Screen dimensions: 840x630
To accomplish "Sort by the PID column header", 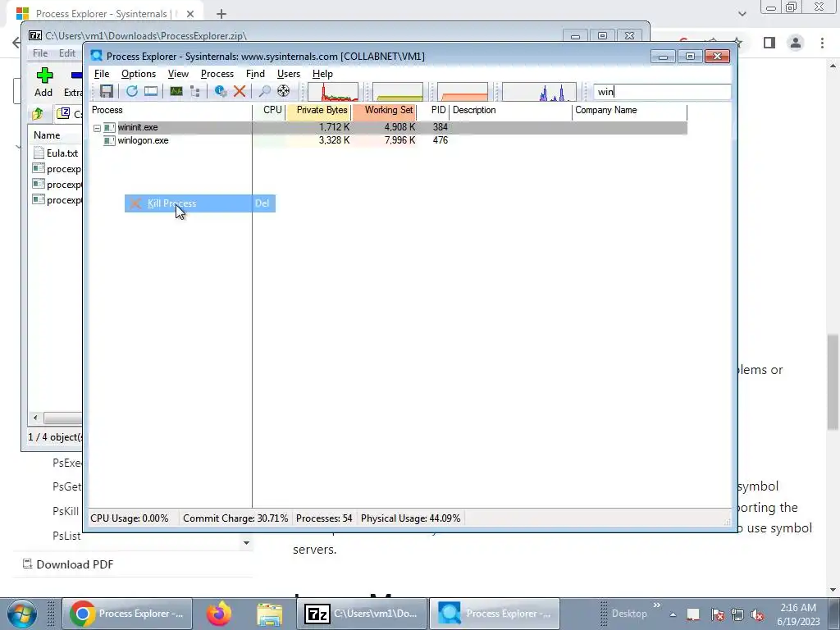I will tap(433, 111).
